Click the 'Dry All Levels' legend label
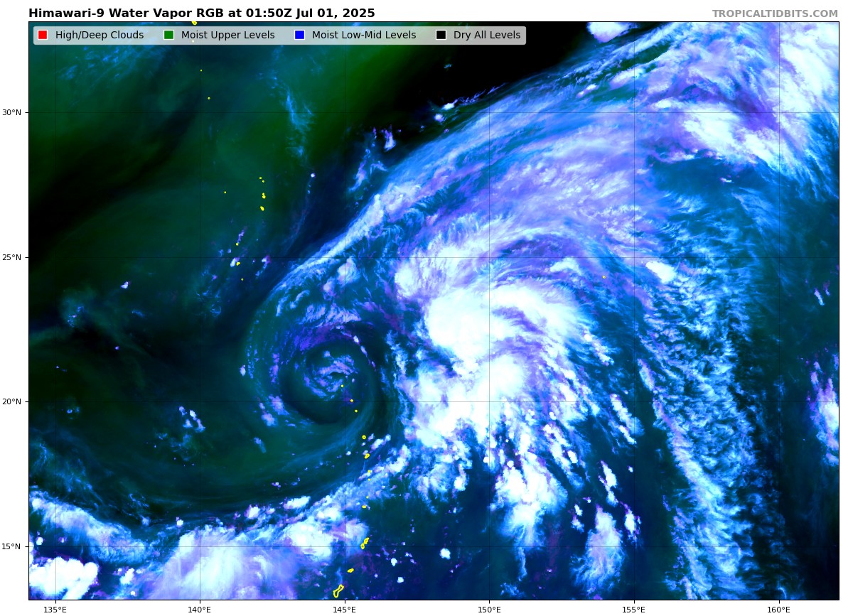The image size is (853, 616). (487, 36)
